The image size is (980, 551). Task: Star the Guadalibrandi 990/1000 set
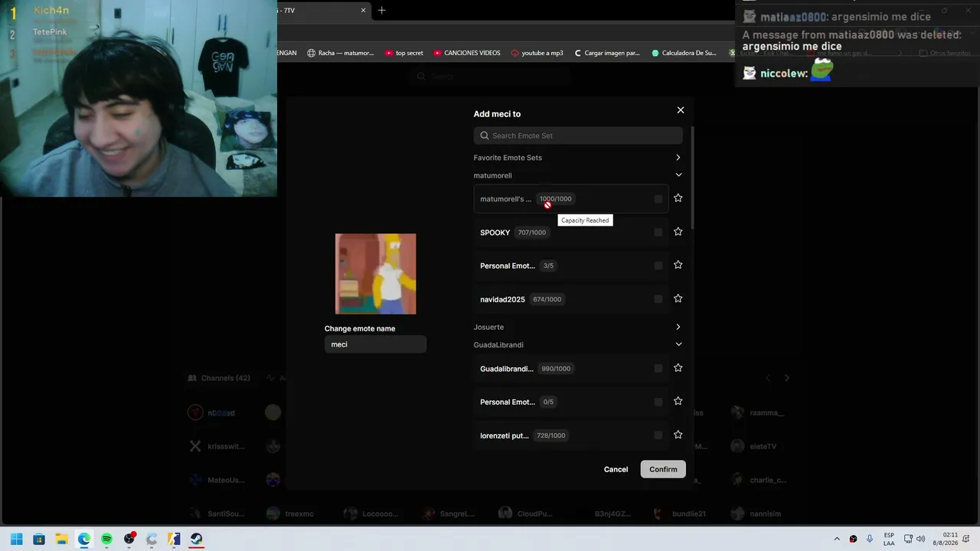tap(678, 368)
